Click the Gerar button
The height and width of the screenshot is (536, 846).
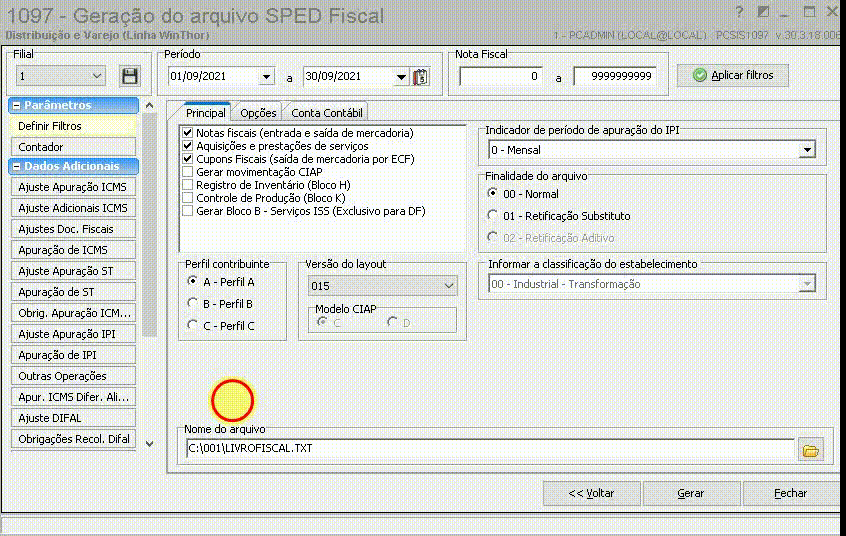(691, 493)
